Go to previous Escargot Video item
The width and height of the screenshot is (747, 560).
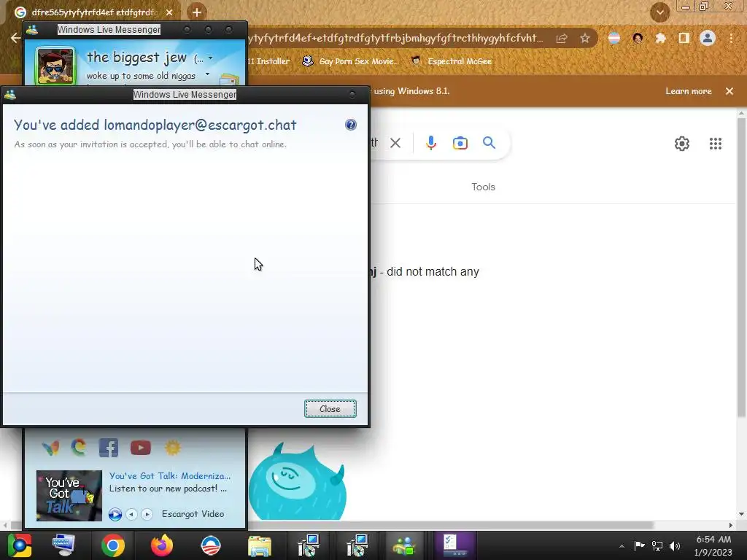click(131, 514)
